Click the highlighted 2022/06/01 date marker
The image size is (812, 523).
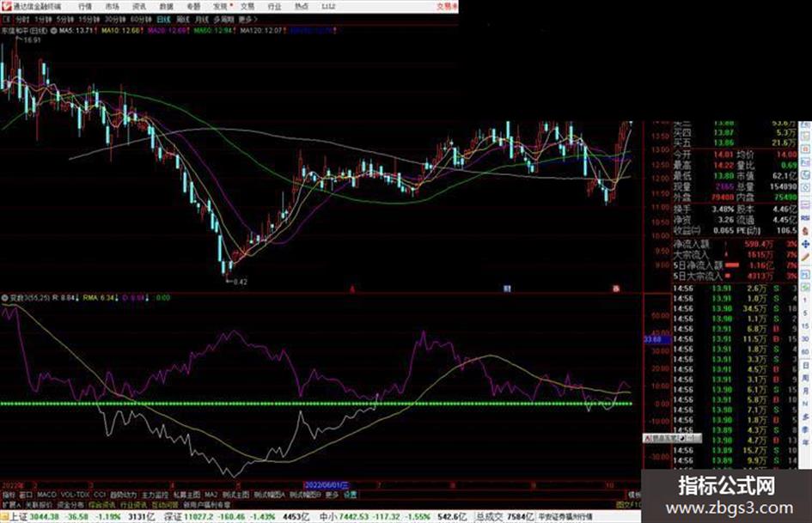(326, 485)
